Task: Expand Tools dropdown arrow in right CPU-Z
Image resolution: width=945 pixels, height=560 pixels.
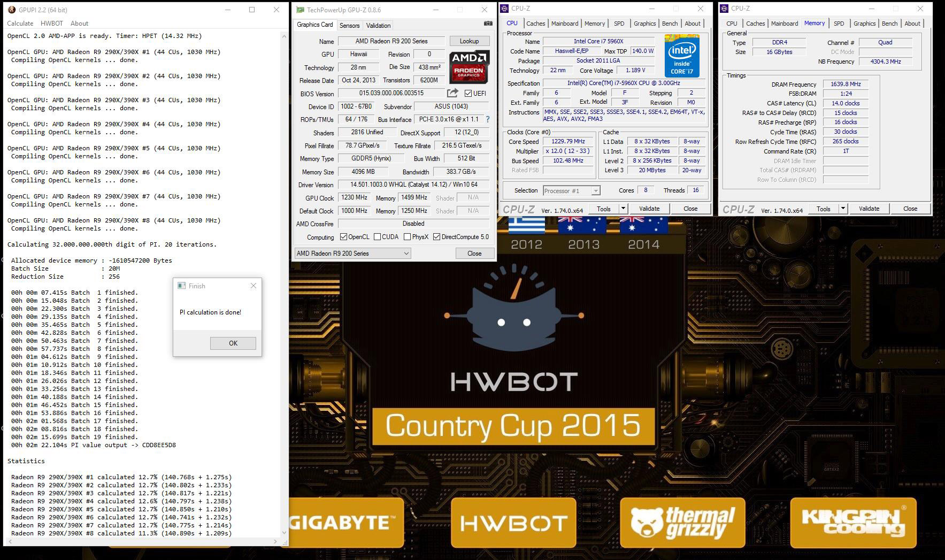Action: 843,209
